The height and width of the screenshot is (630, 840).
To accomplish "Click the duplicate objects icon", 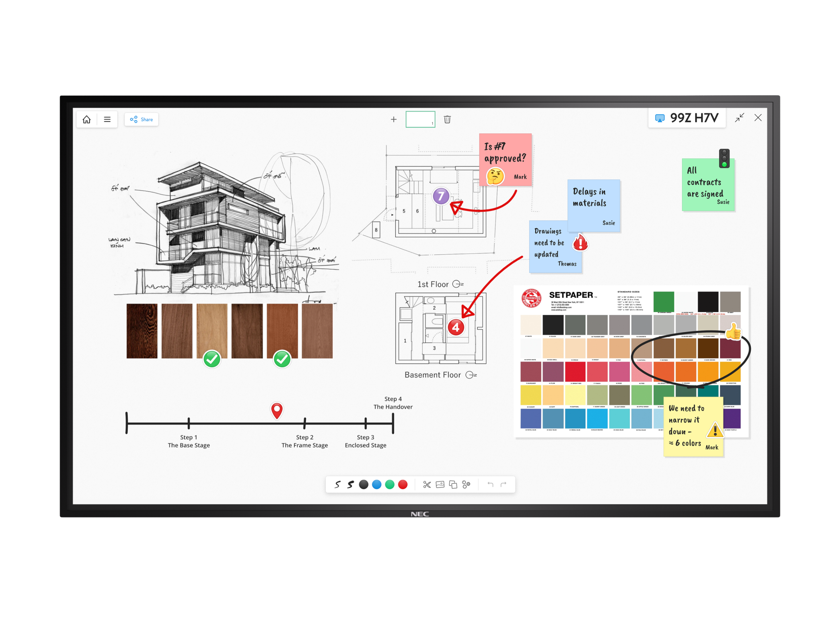I will click(x=453, y=484).
